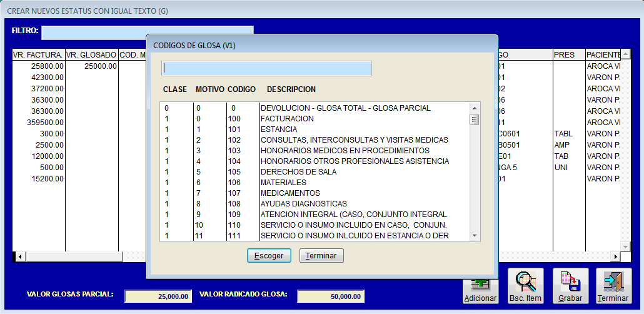
Task: Select the MATERIALES row code 106
Action: pyautogui.click(x=315, y=182)
